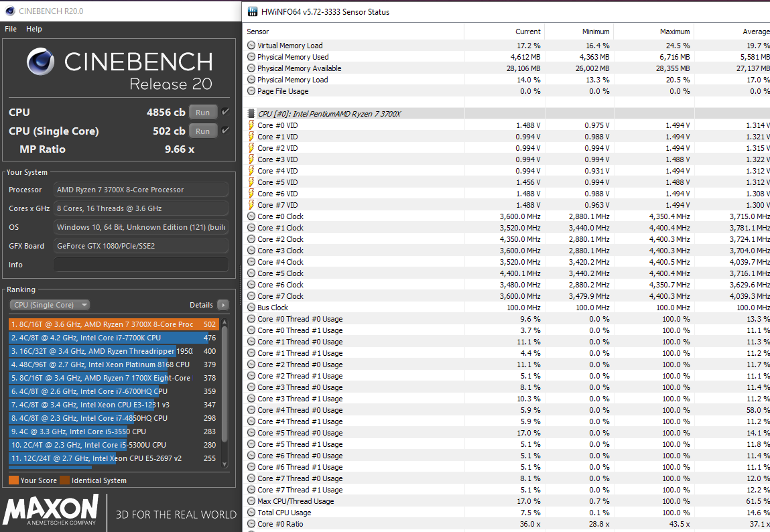Click the Core #6 Thread #0 Usage icon
Image resolution: width=770 pixels, height=532 pixels.
(251, 456)
